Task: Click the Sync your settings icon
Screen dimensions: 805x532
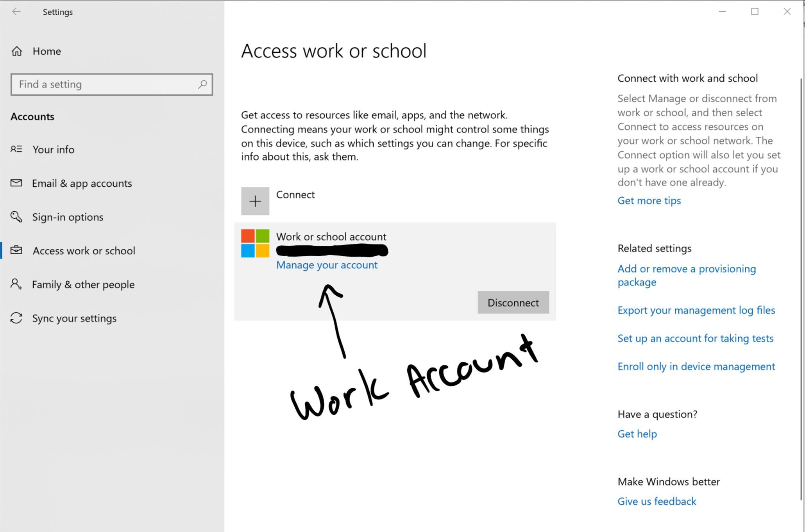Action: [16, 318]
